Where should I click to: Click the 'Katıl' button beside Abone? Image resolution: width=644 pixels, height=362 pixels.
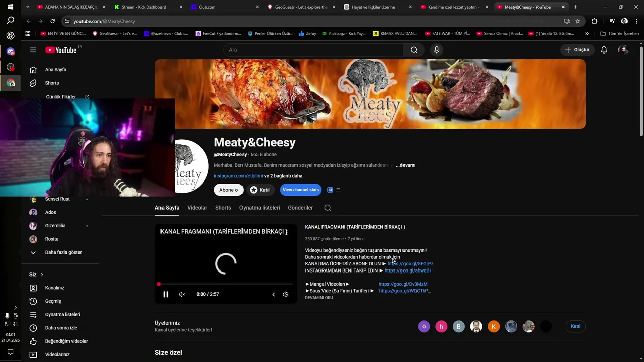[260, 190]
